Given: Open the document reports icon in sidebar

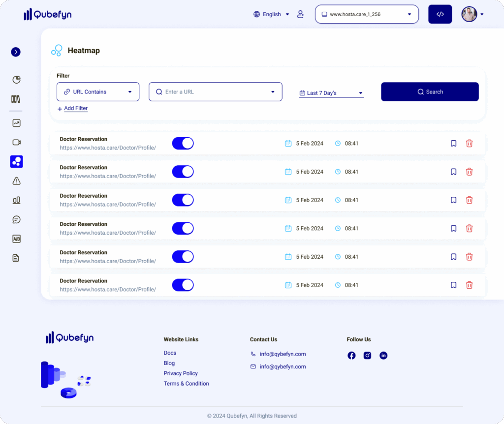Looking at the screenshot, I should [16, 258].
